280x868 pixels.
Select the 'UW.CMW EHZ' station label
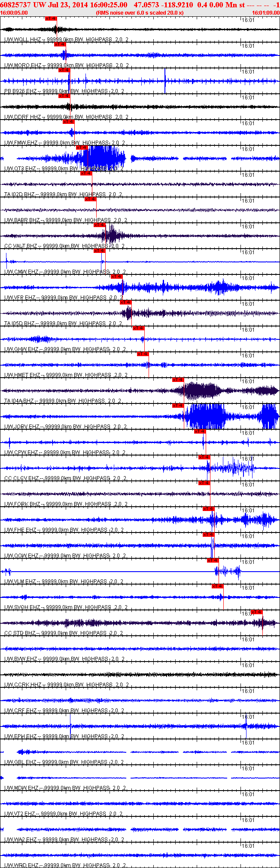point(21,272)
